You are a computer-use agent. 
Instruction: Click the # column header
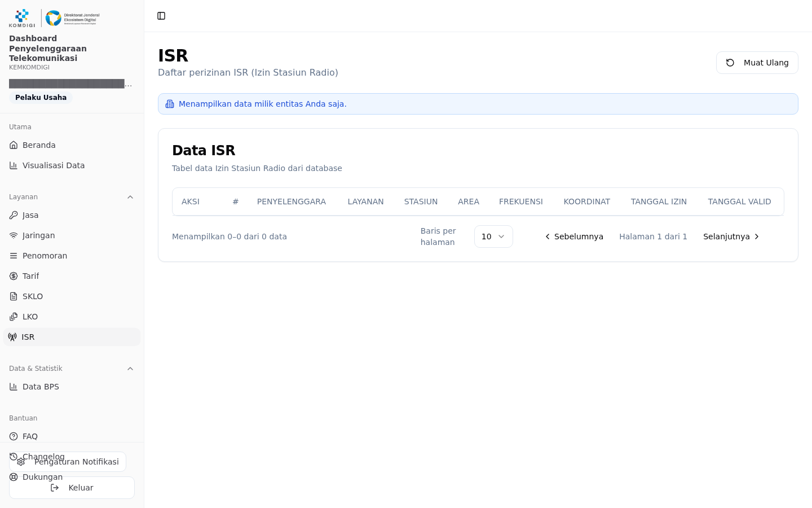click(236, 202)
